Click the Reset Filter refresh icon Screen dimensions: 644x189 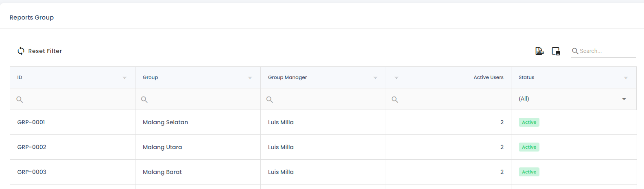point(21,51)
